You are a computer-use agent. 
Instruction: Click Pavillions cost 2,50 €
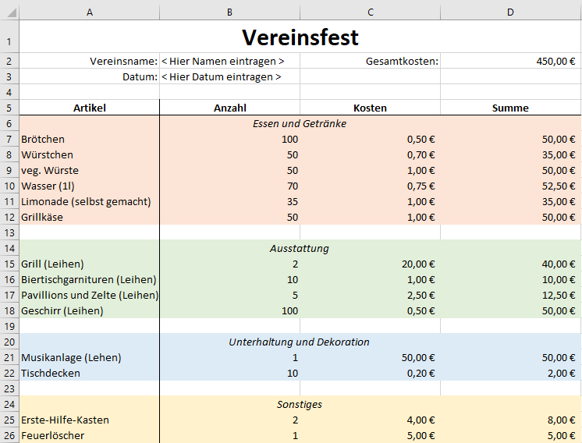tap(370, 295)
